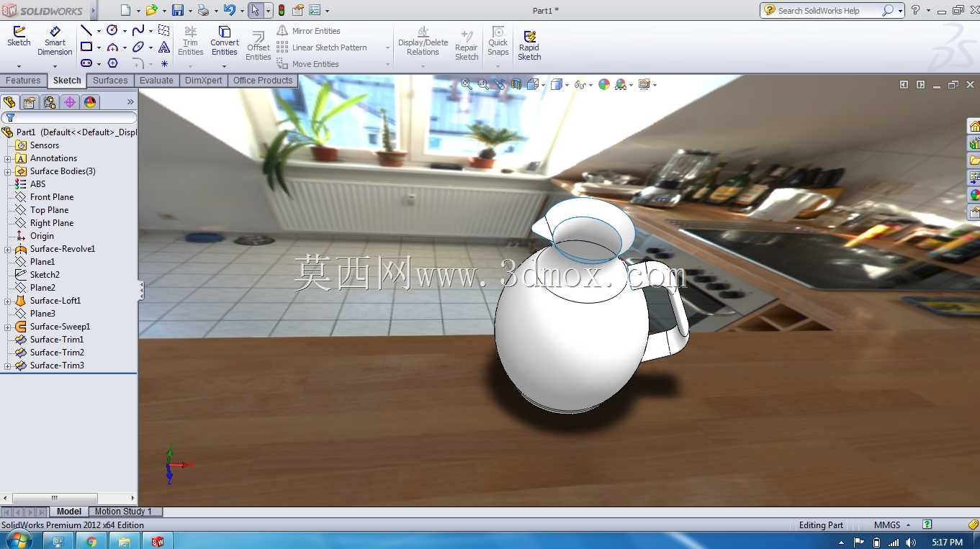
Task: Expand the collapsed FeatureManager tabs chevron
Action: [130, 102]
